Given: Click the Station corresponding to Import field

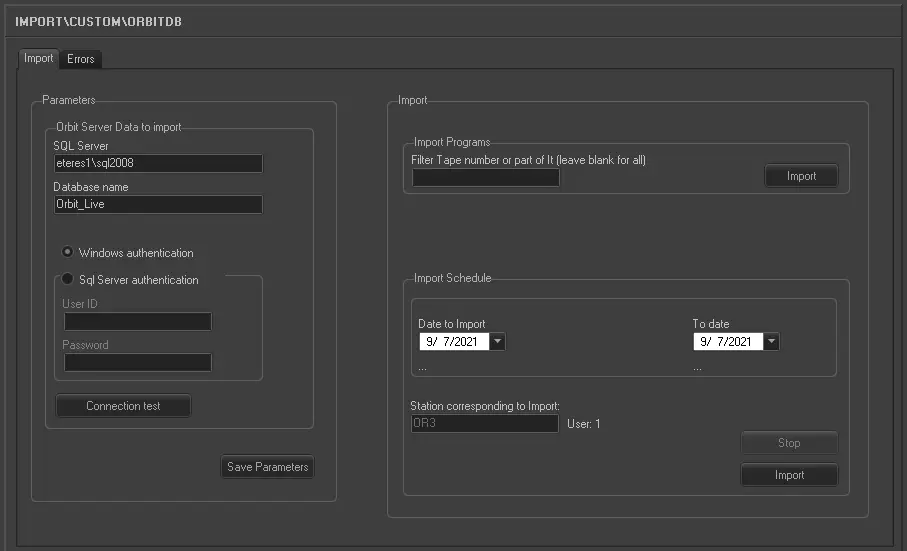Looking at the screenshot, I should (484, 424).
